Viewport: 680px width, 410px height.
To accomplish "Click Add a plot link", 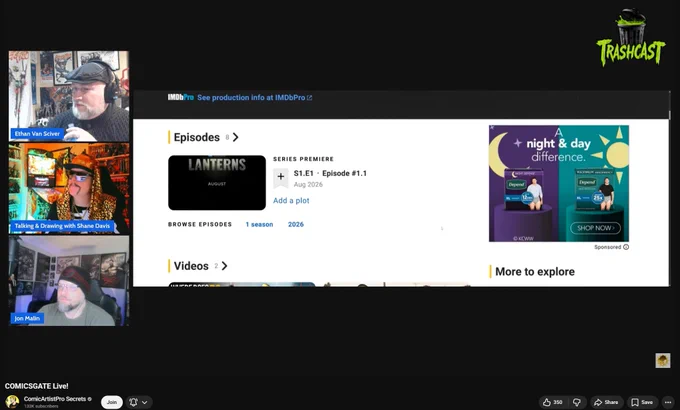I will [291, 200].
